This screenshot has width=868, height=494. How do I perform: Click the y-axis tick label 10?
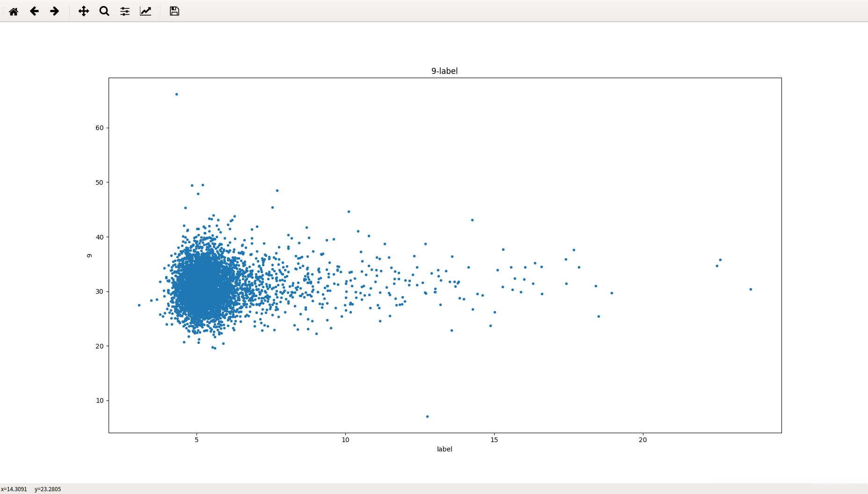(x=100, y=400)
